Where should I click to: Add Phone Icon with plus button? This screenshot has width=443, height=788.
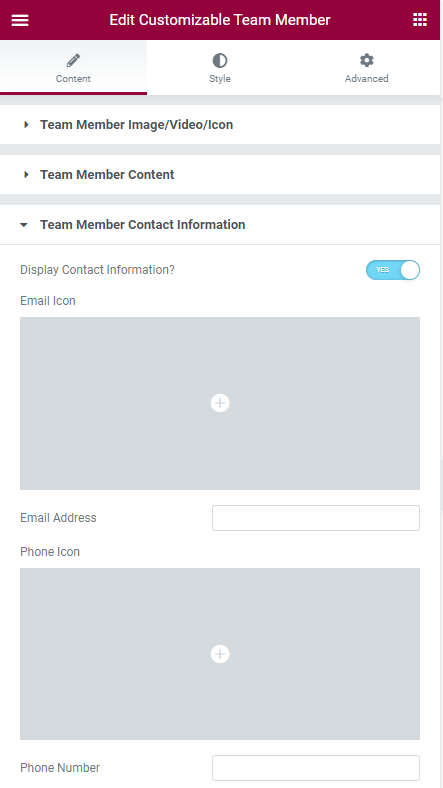[x=220, y=654]
